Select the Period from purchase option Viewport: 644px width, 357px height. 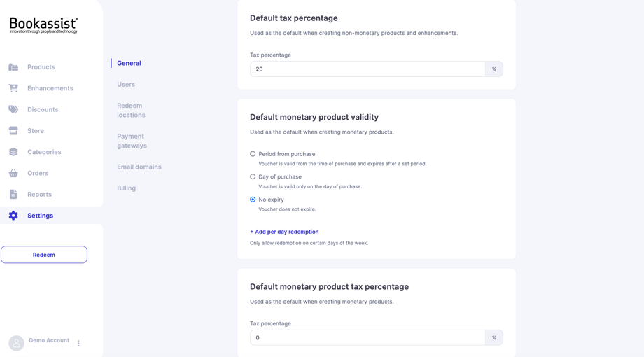coord(253,154)
